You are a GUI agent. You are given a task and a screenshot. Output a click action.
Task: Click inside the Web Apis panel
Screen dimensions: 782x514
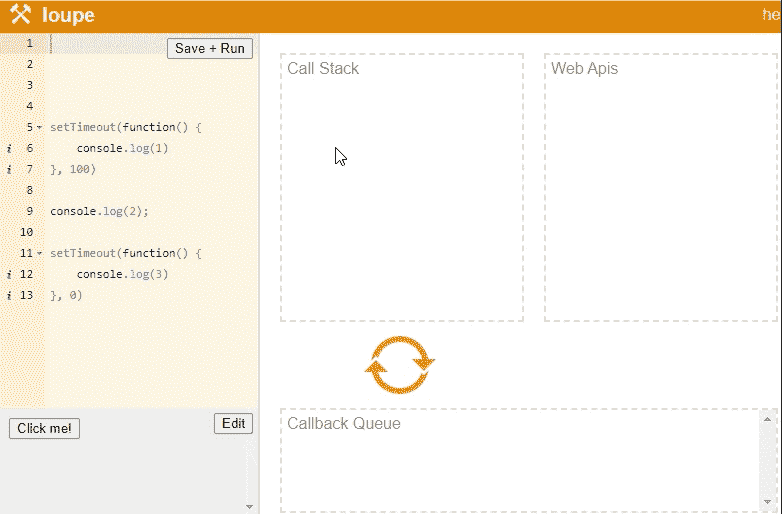coord(660,200)
